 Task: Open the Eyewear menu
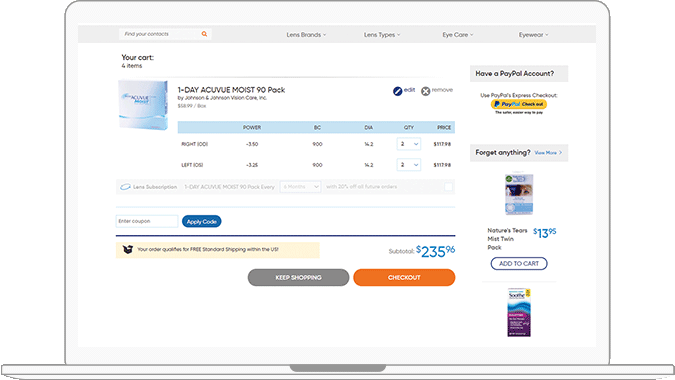[533, 35]
